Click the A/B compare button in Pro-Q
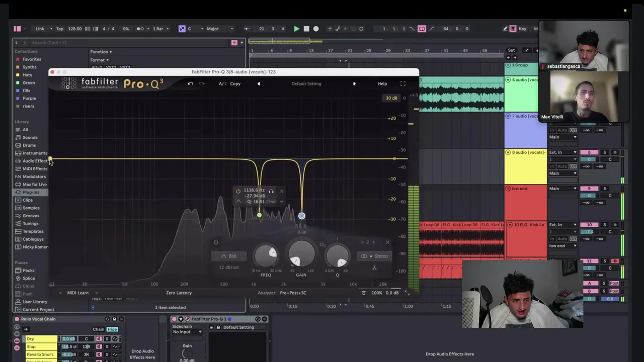This screenshot has height=362, width=644. (222, 83)
